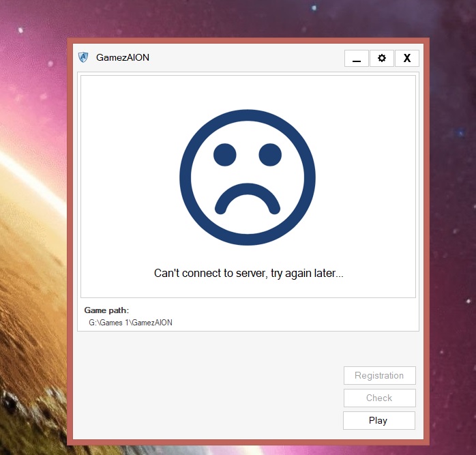Click the Check button
Screen dimensions: 476x455
379,398
